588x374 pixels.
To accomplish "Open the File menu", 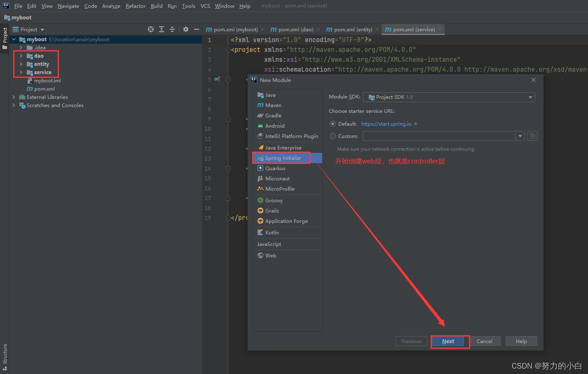I will pyautogui.click(x=18, y=6).
